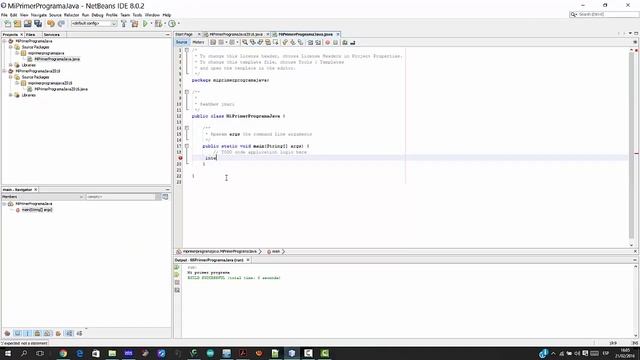Select the mprimerprogramajava package node
The height and width of the screenshot is (360, 640).
click(46, 53)
